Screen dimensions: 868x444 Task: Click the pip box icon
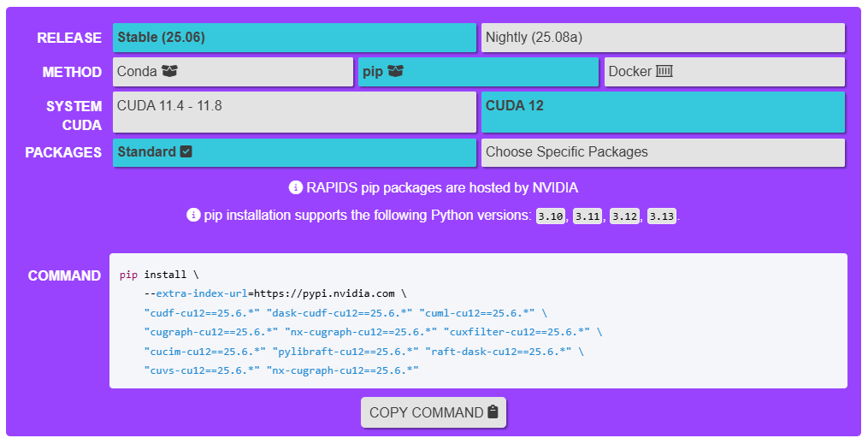[x=395, y=71]
